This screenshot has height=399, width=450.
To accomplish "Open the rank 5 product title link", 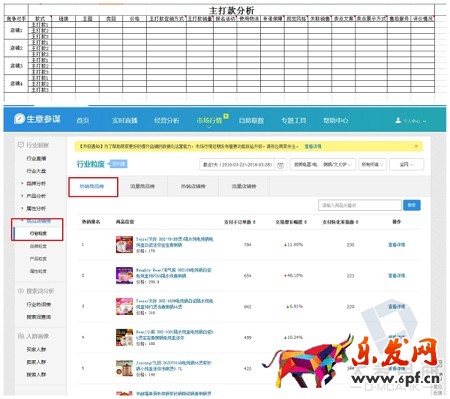I will (x=173, y=366).
